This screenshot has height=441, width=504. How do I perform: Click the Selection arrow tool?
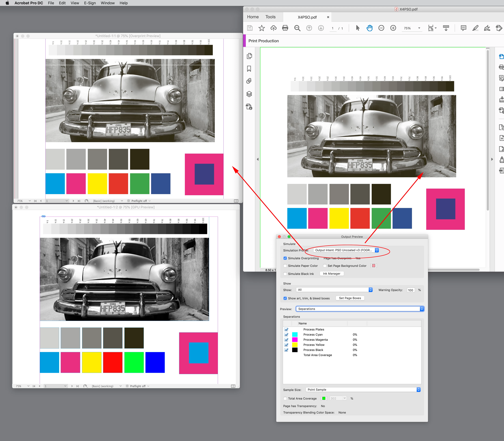pyautogui.click(x=358, y=28)
